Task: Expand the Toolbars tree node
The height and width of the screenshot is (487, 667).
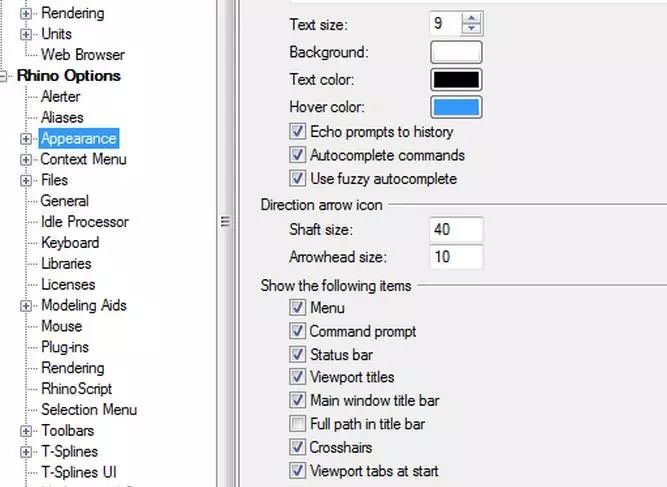Action: (x=26, y=431)
